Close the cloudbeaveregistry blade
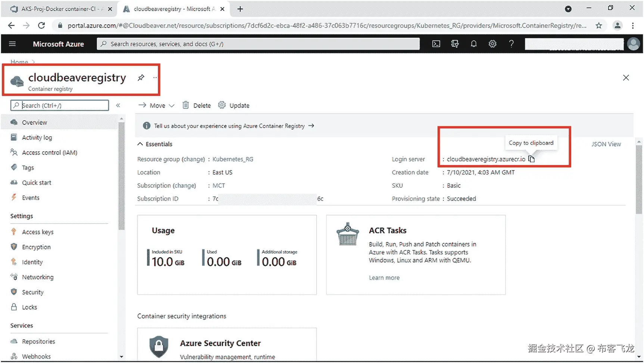The width and height of the screenshot is (644, 363). [626, 78]
